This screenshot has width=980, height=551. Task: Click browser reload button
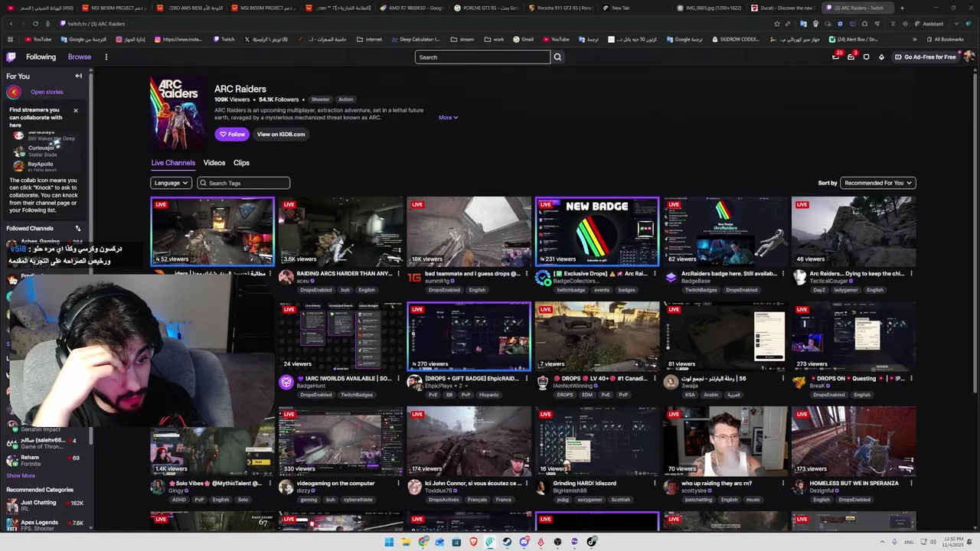point(35,24)
